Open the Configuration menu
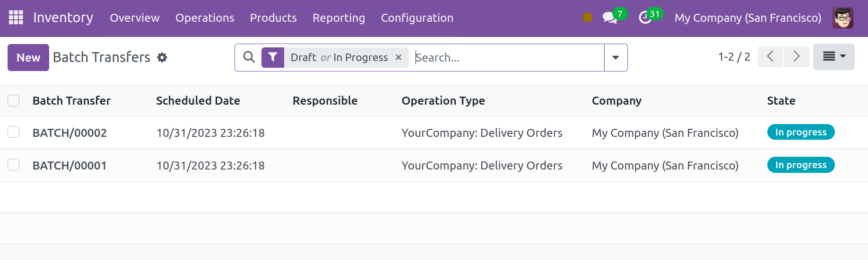 click(417, 18)
